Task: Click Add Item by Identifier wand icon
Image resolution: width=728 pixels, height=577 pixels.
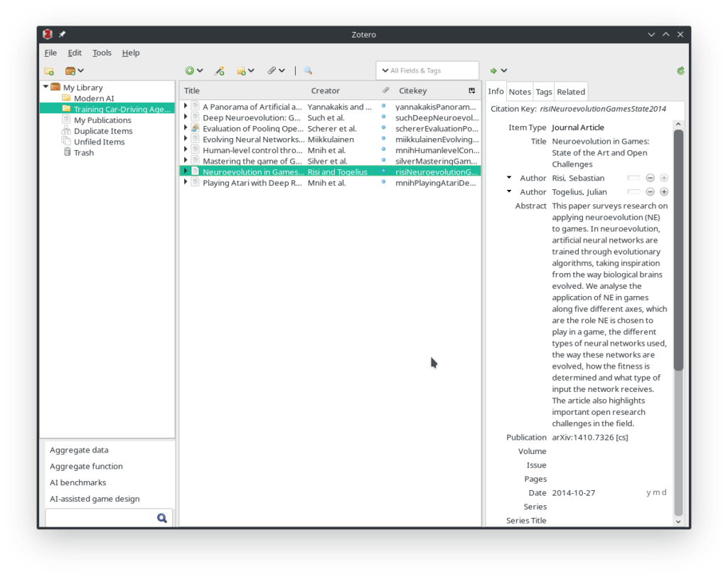Action: (219, 70)
